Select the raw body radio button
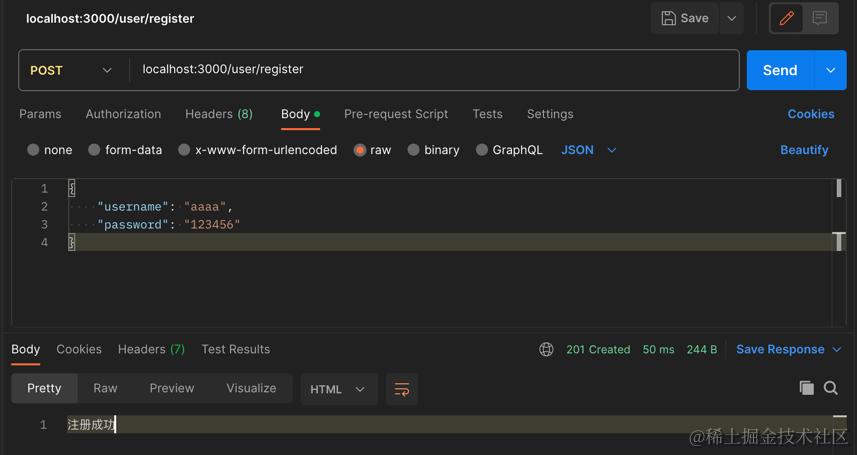 [x=360, y=150]
